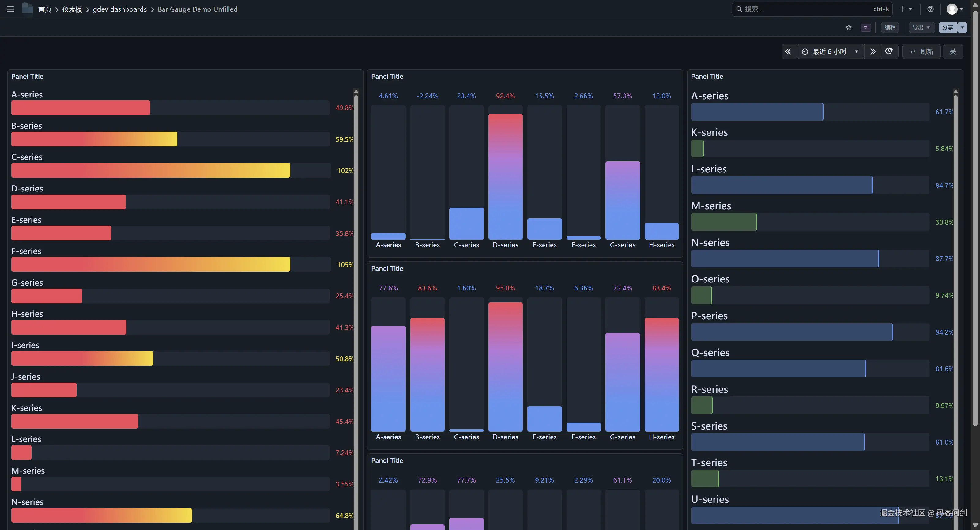Click Panel Title above the 2.42% bars
The image size is (980, 530).
pyautogui.click(x=387, y=461)
